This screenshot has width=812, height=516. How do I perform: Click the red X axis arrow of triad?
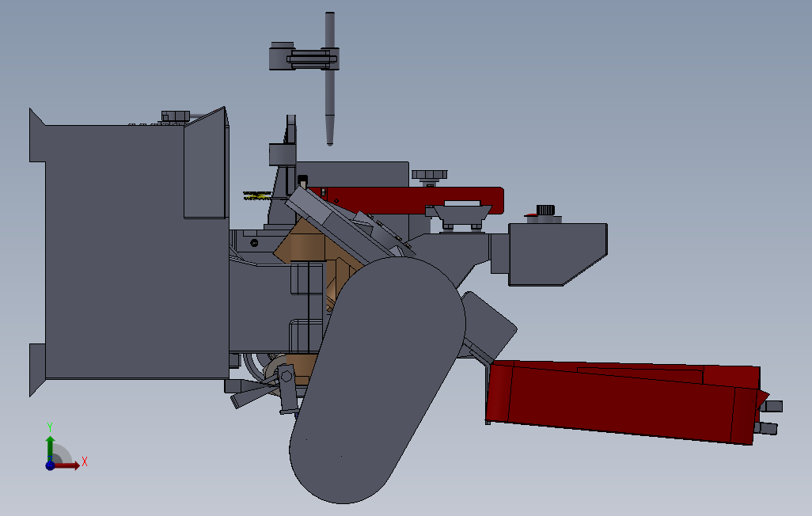click(x=67, y=466)
